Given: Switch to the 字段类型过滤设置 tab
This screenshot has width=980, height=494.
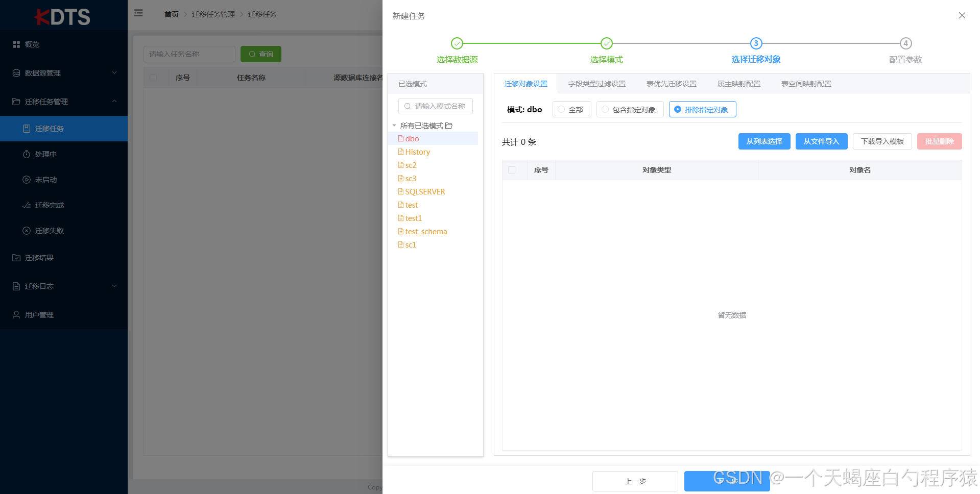Looking at the screenshot, I should pyautogui.click(x=597, y=84).
